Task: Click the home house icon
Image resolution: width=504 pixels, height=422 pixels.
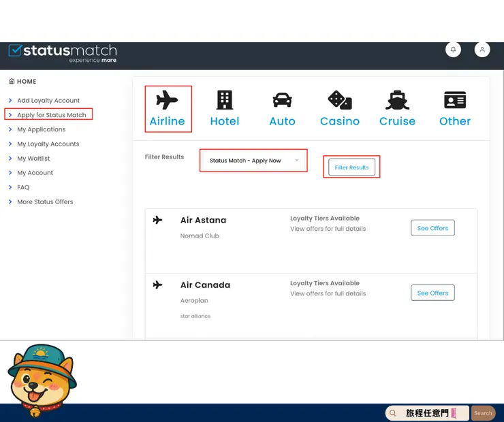Action: click(12, 81)
